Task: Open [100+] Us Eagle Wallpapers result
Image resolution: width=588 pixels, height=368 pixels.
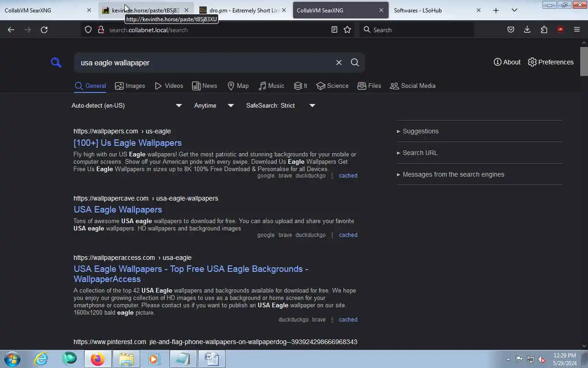Action: pyautogui.click(x=127, y=143)
